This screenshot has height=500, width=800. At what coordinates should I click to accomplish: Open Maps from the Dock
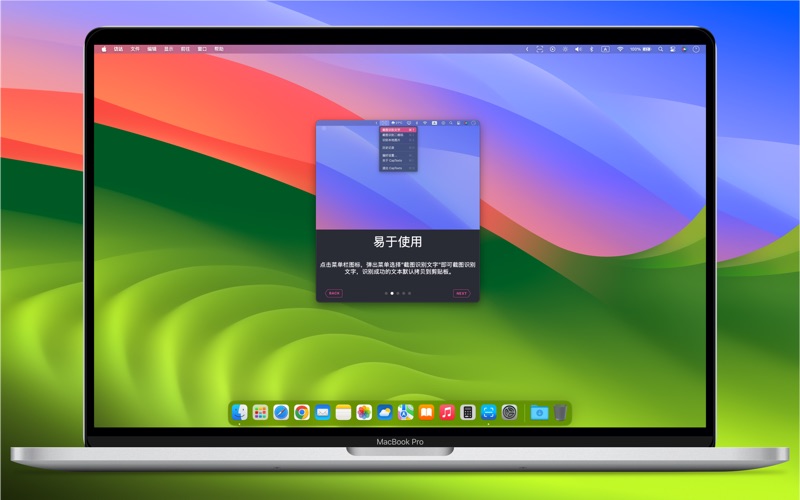(x=406, y=412)
